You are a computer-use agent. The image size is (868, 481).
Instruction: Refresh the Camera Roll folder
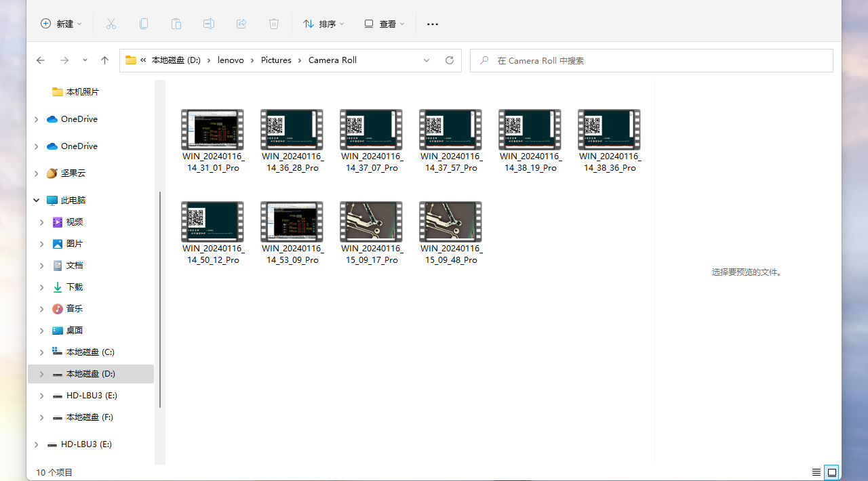[x=449, y=60]
